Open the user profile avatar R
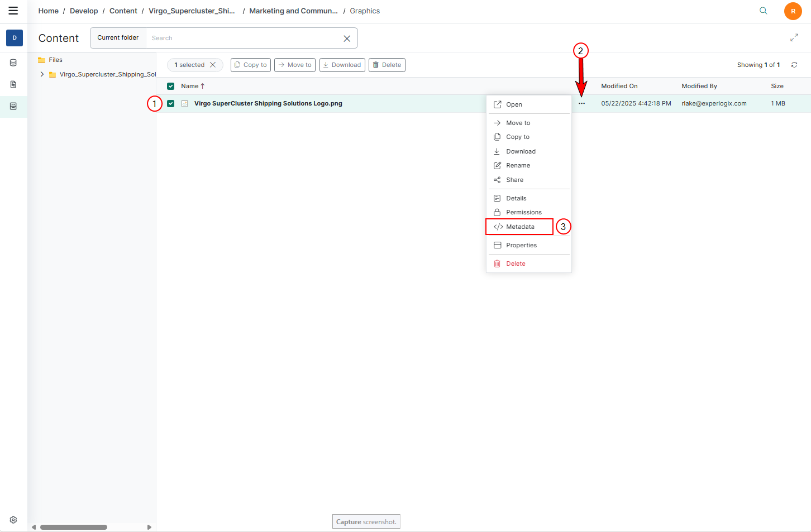 click(x=793, y=11)
